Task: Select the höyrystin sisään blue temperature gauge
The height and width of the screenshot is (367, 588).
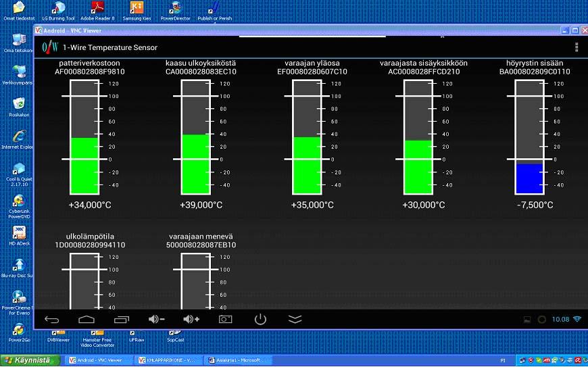Action: (x=529, y=136)
